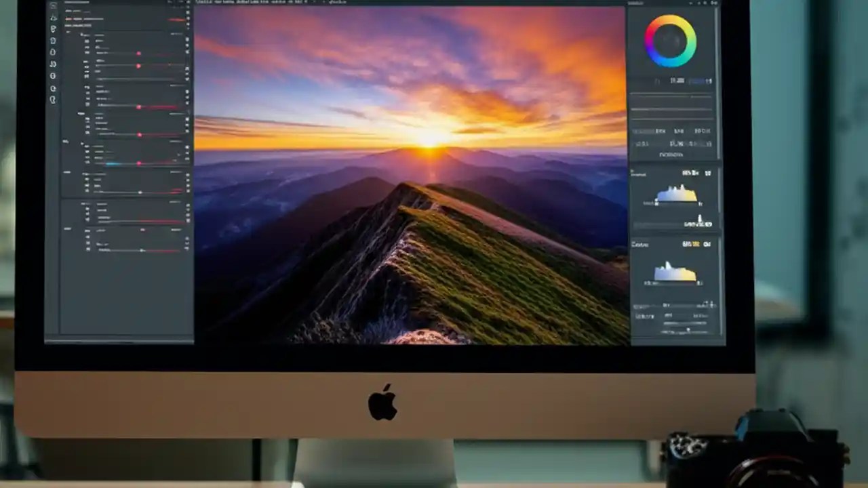This screenshot has width=868, height=488.
Task: Click the center of the color wheel
Action: tap(671, 42)
